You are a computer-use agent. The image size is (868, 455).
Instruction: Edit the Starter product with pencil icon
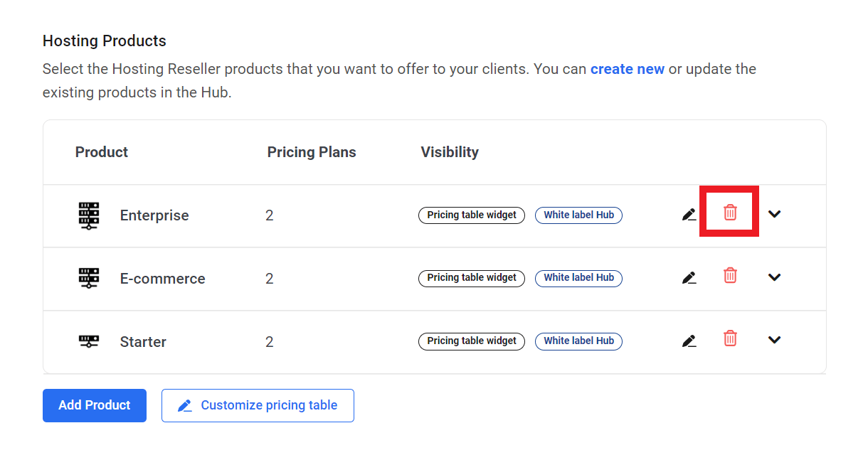click(x=689, y=341)
